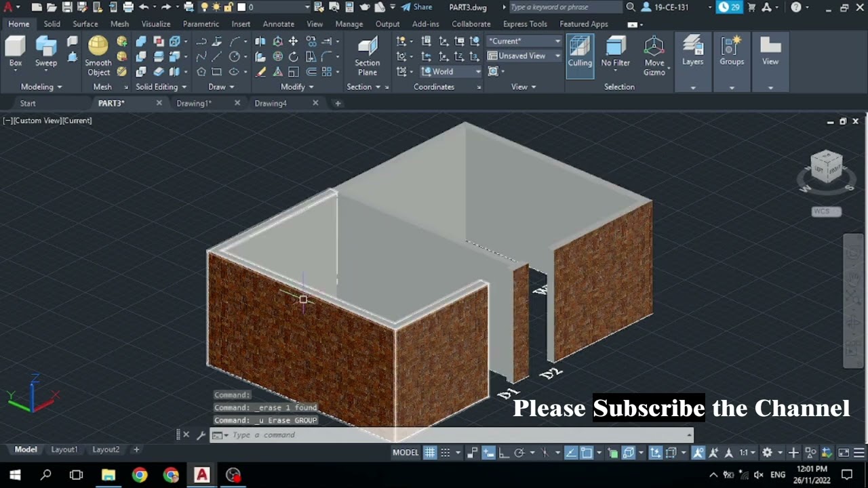The image size is (868, 488).
Task: Choose the Rotate tool in Modify panel
Action: point(293,57)
